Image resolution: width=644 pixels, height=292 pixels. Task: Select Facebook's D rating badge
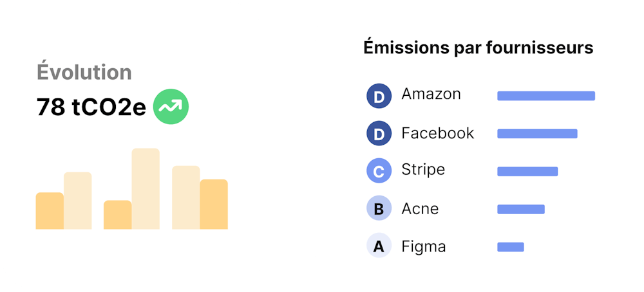pyautogui.click(x=379, y=133)
